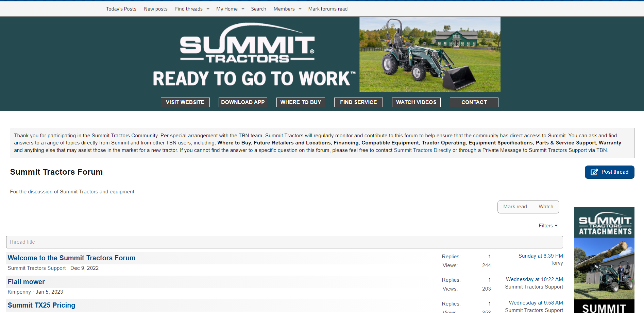Open Members menu item
Screen dimensions: 644x313
point(284,9)
